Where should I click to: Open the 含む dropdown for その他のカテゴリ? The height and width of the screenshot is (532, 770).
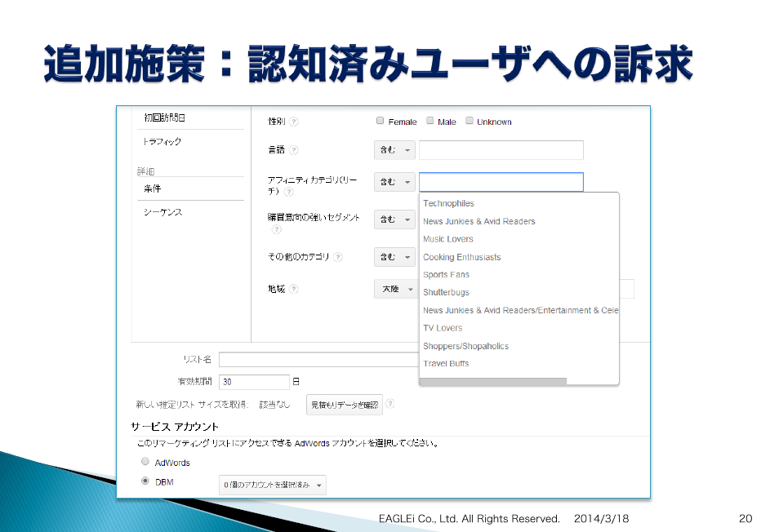click(395, 257)
